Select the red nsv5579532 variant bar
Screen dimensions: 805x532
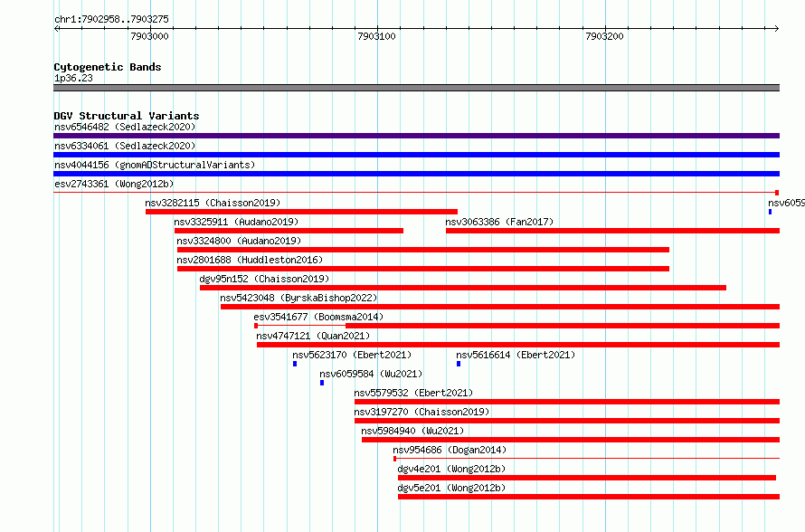pos(567,402)
